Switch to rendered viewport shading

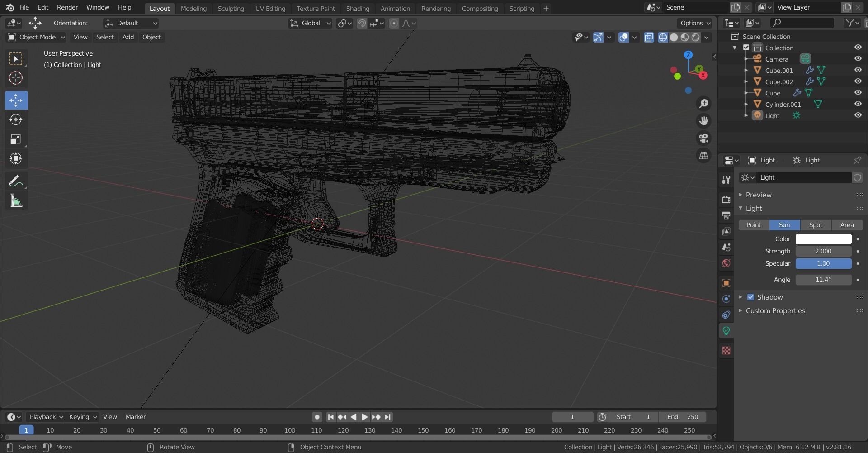695,37
